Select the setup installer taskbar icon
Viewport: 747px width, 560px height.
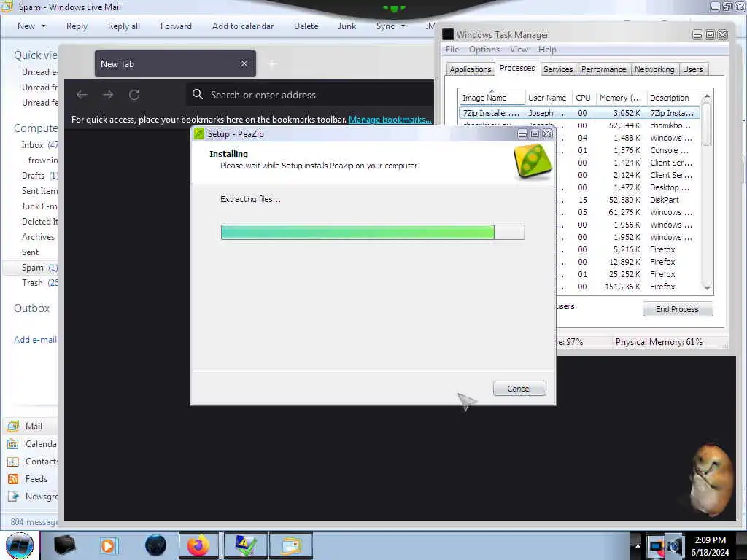(245, 545)
